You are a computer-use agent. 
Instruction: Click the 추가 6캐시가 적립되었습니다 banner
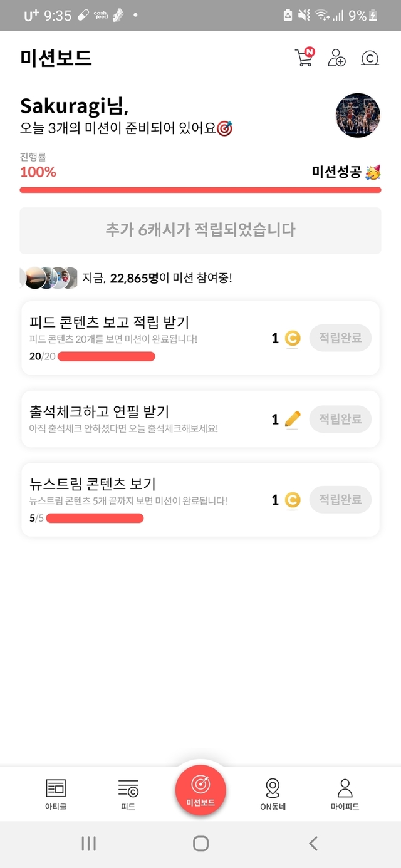[200, 230]
